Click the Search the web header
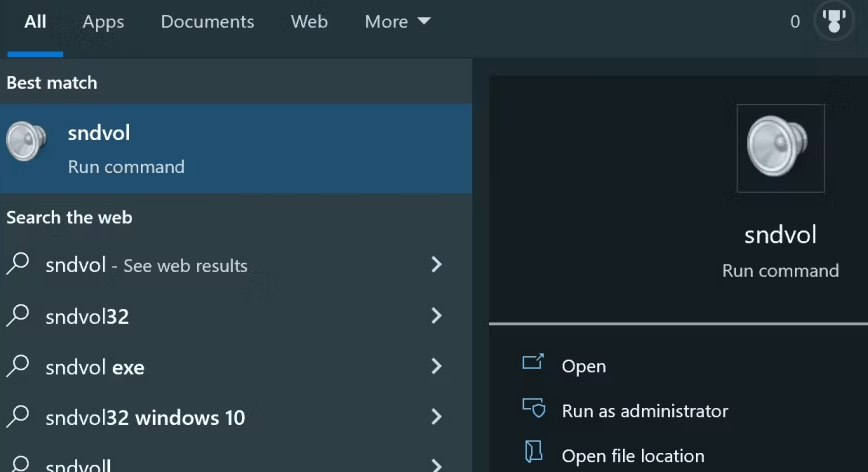This screenshot has width=868, height=472. 69,217
